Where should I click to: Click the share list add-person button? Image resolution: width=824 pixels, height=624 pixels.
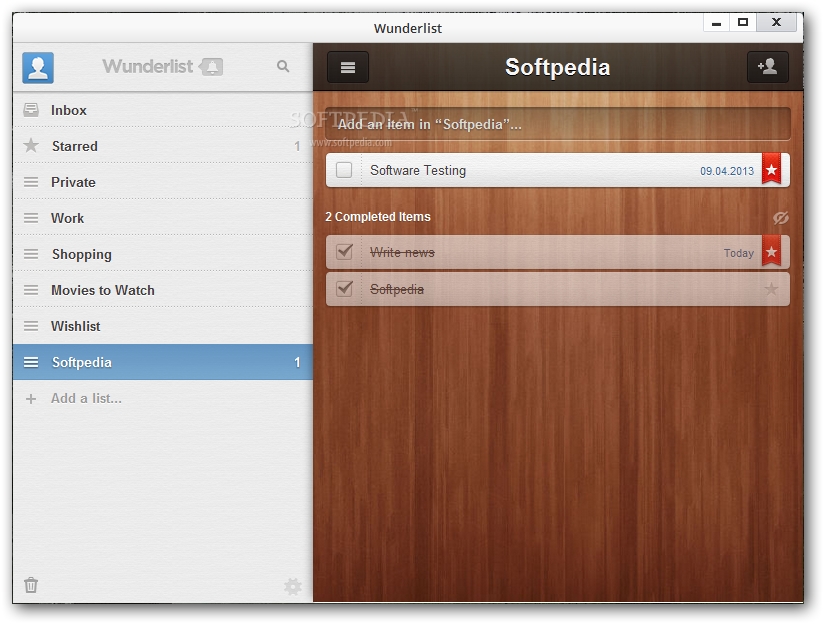click(768, 67)
